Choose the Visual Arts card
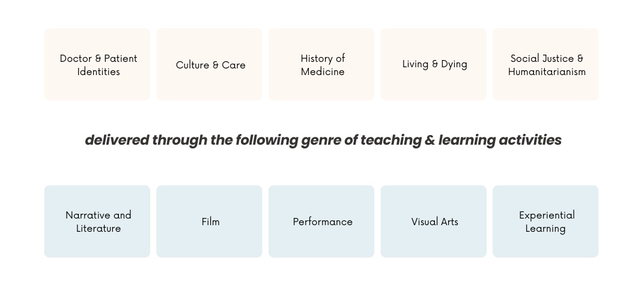This screenshot has width=644, height=287. tap(434, 222)
